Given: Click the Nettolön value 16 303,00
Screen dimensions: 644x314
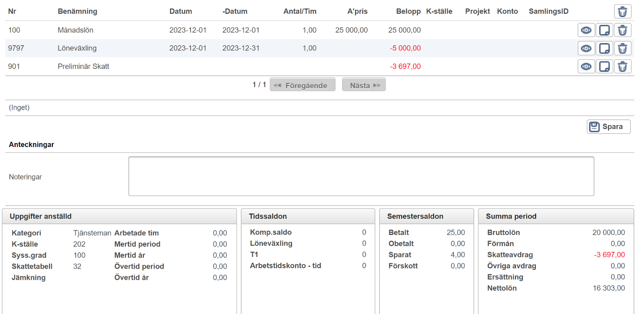Looking at the screenshot, I should click(x=609, y=288).
